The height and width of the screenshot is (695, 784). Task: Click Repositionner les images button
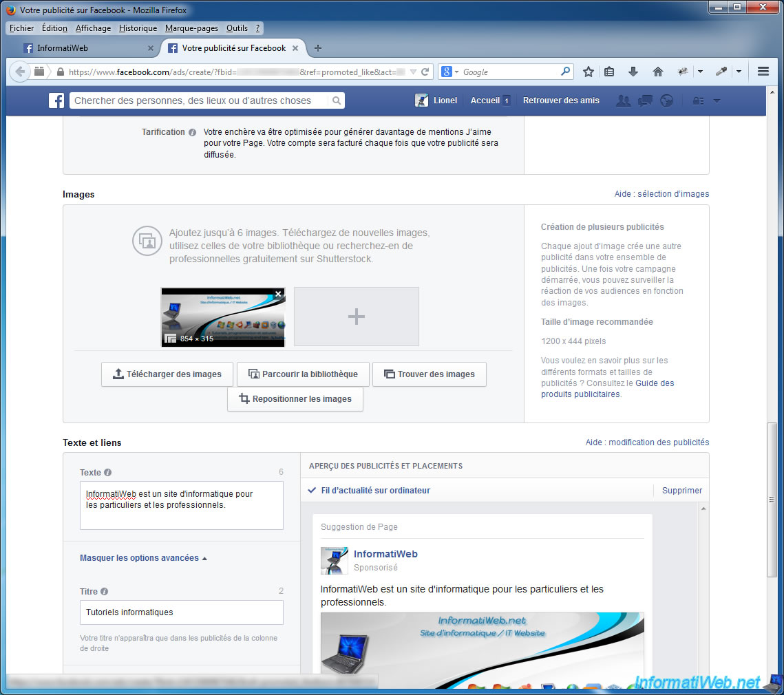295,399
